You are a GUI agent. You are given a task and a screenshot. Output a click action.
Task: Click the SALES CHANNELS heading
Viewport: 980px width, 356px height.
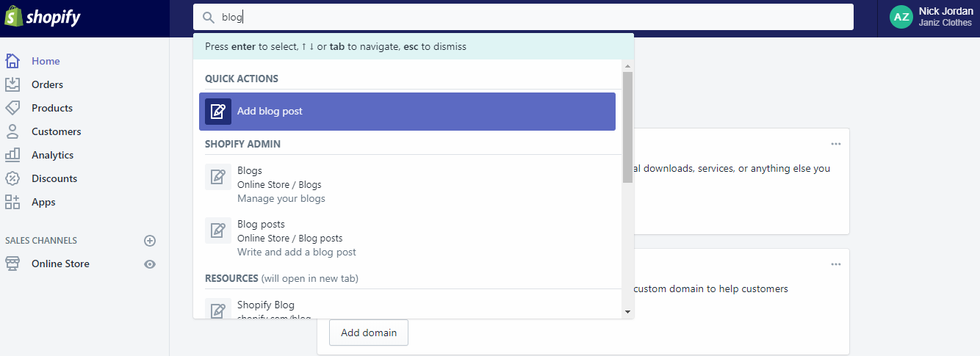41,241
